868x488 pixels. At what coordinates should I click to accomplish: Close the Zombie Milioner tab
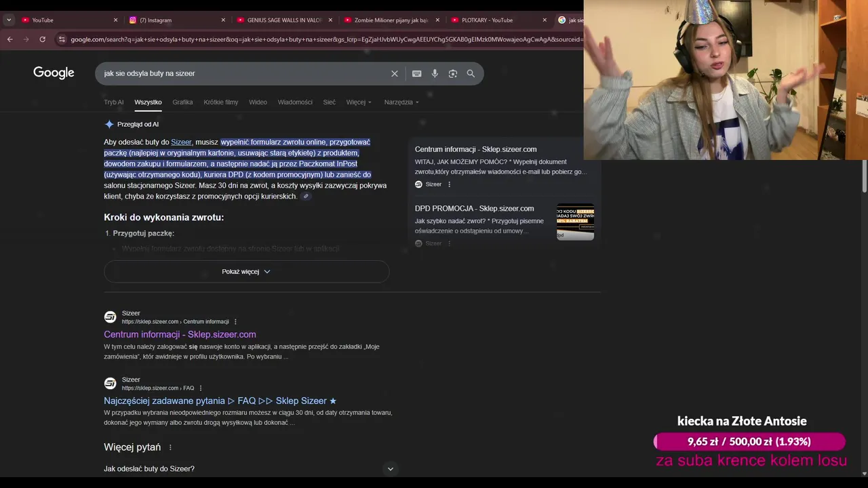point(437,20)
